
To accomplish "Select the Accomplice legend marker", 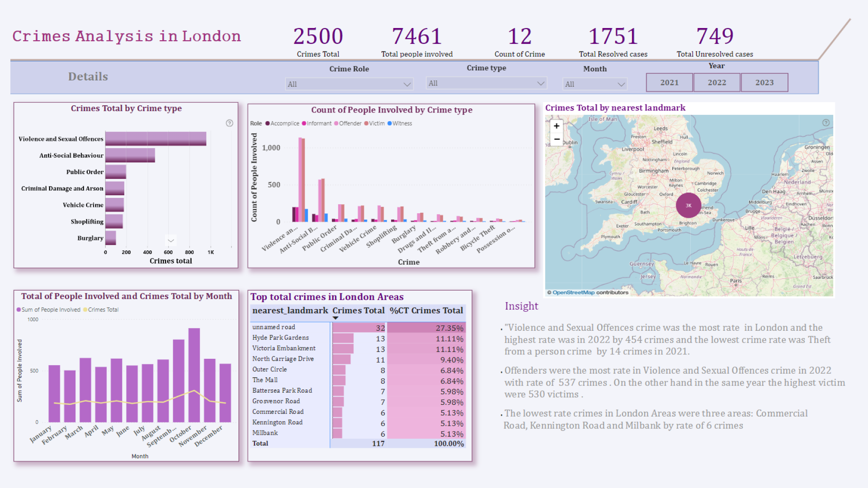I will coord(268,123).
